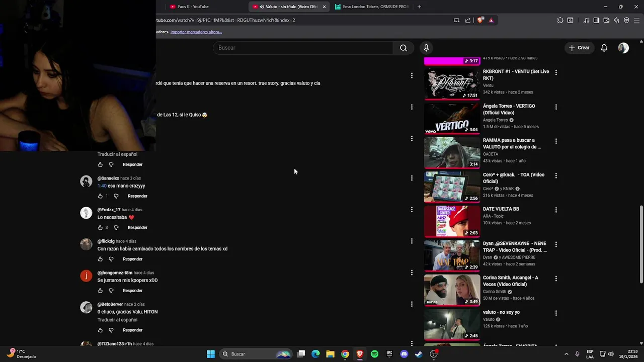Viewport: 644px width, 362px height.
Task: Click Traducir al español under @BetoServer comment
Action: (117, 320)
